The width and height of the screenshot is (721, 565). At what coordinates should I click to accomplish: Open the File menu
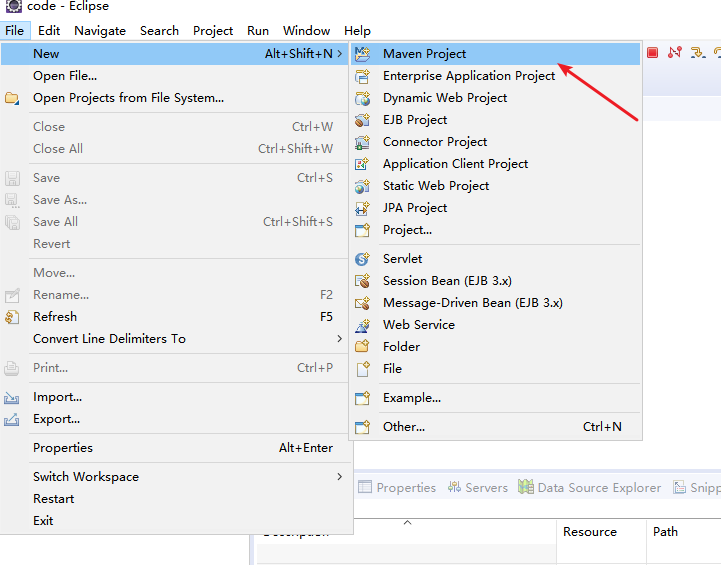[15, 31]
